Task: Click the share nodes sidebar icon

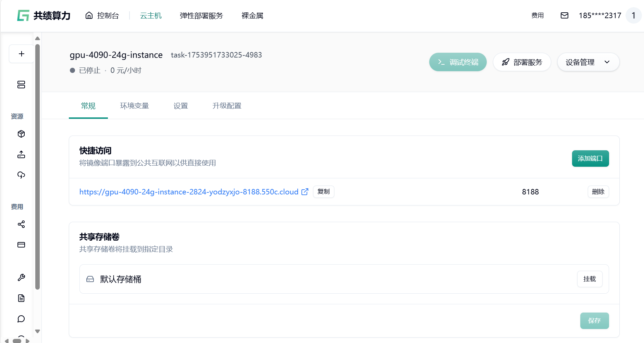Action: click(x=21, y=224)
